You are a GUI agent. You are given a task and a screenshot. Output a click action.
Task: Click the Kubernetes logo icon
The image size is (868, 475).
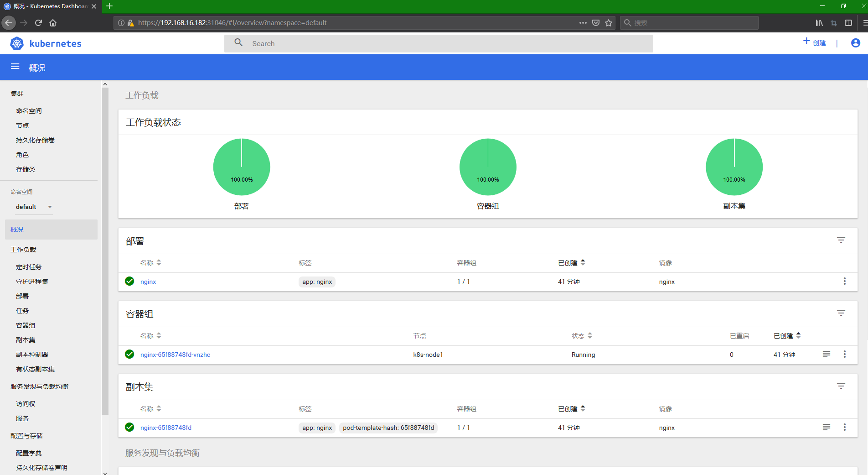(x=17, y=43)
